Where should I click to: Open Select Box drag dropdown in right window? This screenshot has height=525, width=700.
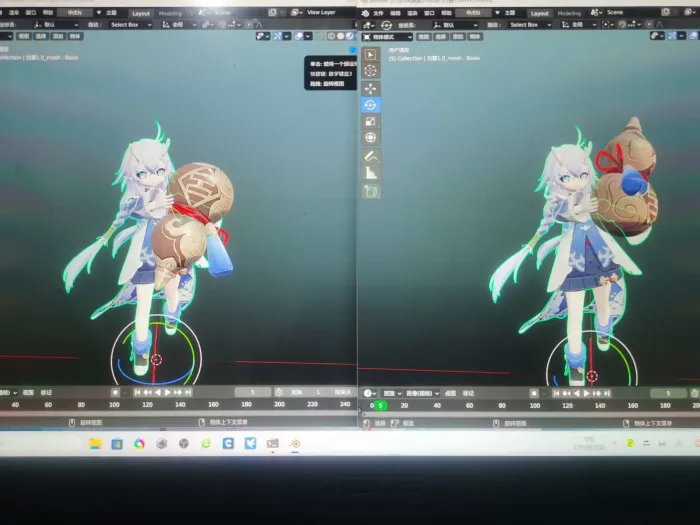pyautogui.click(x=529, y=25)
